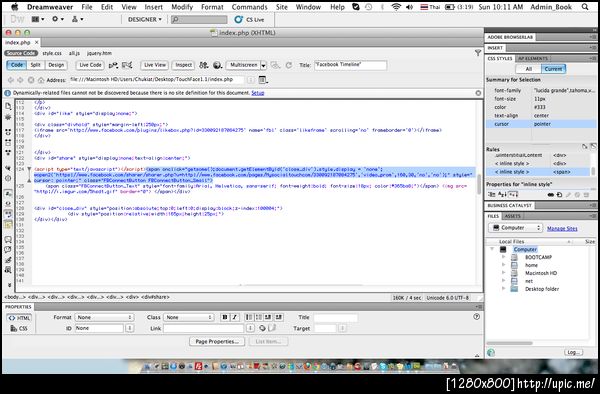Open the Modify menu
Screen dimensions: 600x394
pyautogui.click(x=182, y=7)
